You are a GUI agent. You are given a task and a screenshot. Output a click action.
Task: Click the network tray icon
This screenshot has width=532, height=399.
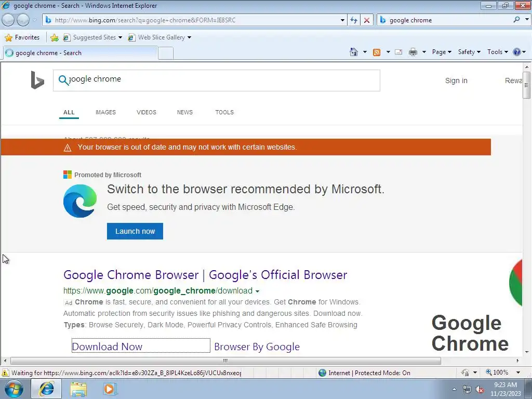[467, 390]
